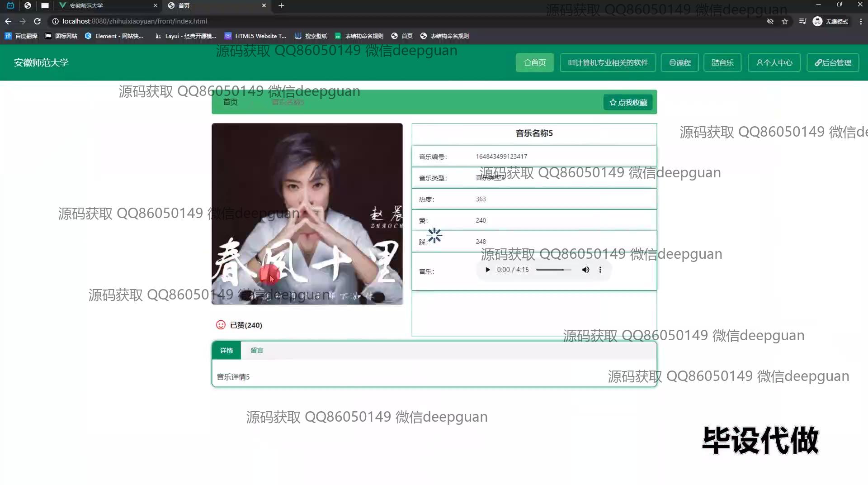
Task: Go back using browser back arrow
Action: (8, 21)
